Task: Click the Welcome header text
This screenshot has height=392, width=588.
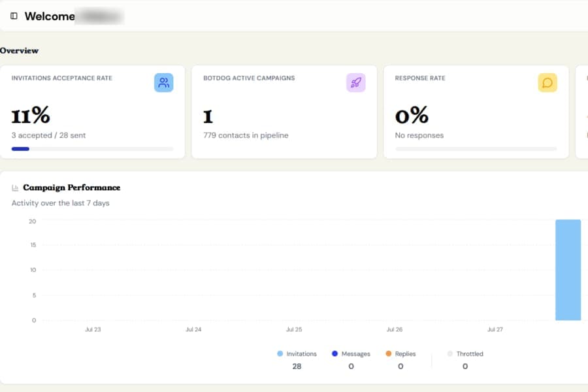Action: tap(50, 16)
